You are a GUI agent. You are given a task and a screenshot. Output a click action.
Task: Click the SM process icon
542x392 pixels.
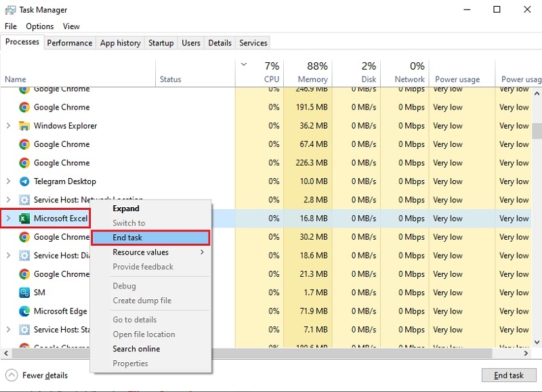[24, 292]
